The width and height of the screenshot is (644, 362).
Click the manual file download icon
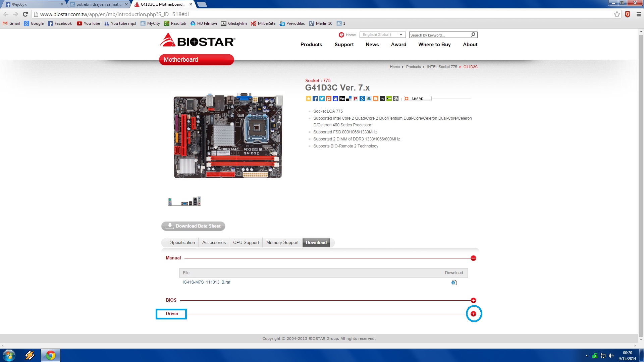(454, 283)
